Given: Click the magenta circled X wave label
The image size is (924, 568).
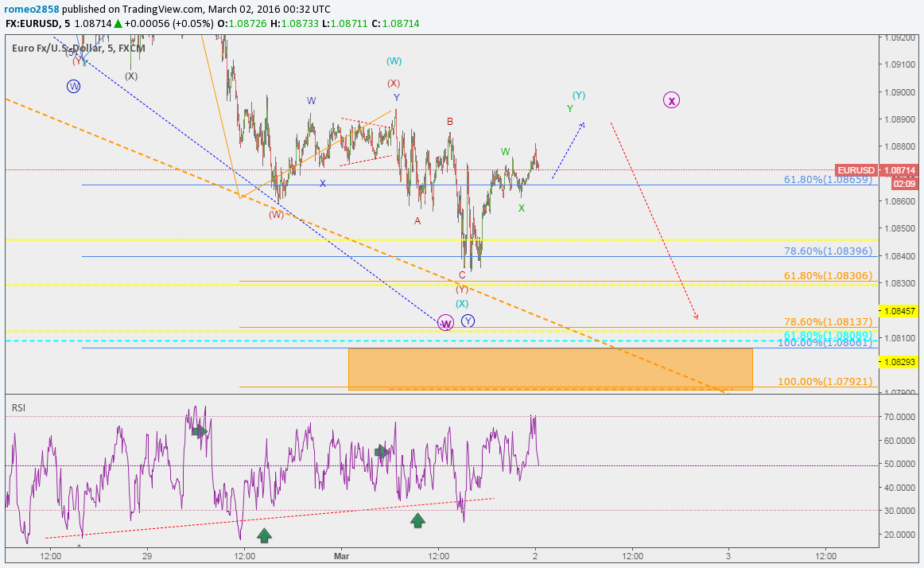Looking at the screenshot, I should [x=671, y=100].
